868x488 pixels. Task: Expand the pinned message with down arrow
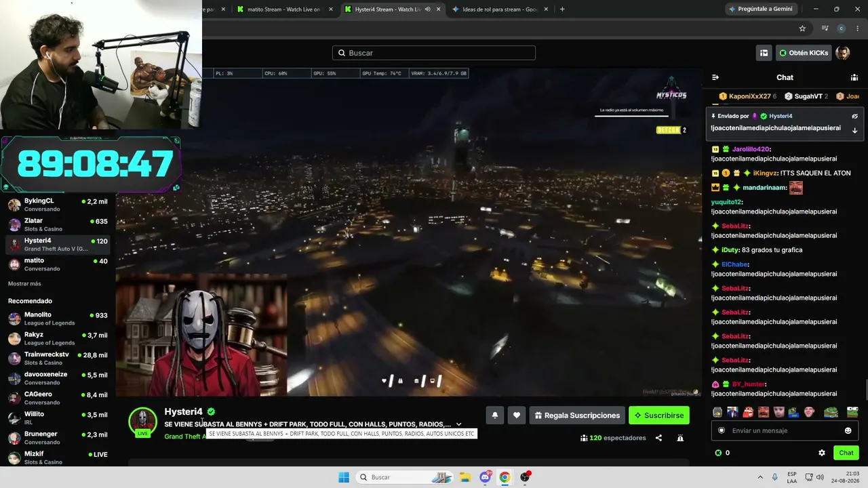point(855,130)
